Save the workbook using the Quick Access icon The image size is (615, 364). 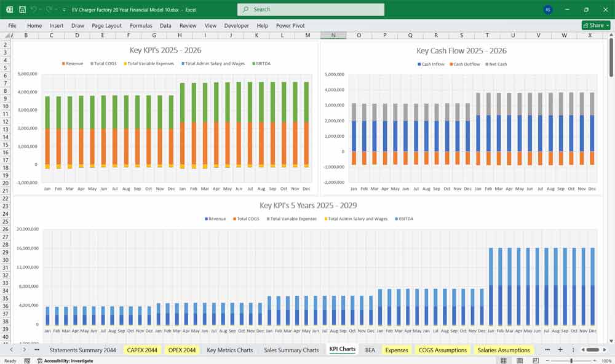22,9
